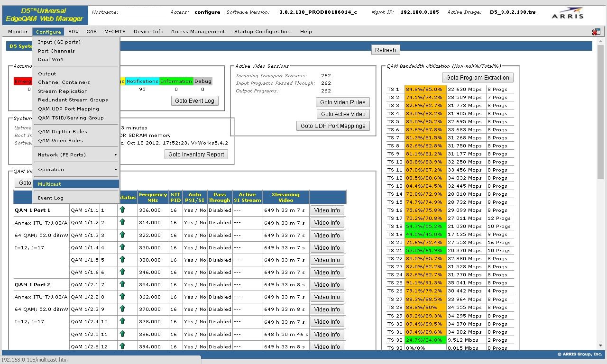The width and height of the screenshot is (607, 364).
Task: Click the green status arrow for QAM 1/1.5
Action: [122, 259]
